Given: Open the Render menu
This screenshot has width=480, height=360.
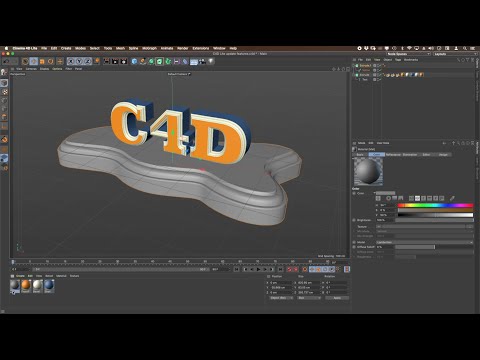Looking at the screenshot, I should (x=183, y=48).
